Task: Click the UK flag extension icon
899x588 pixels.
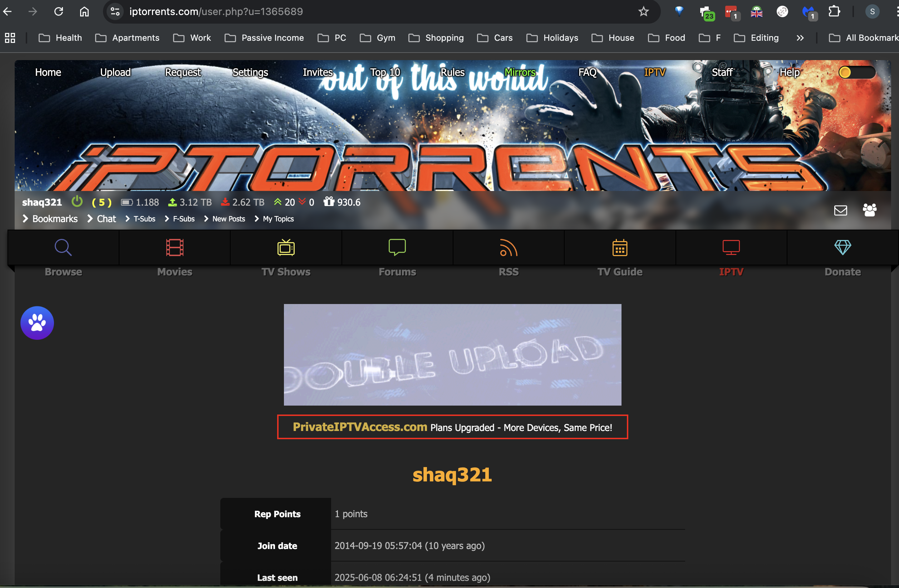Action: coord(757,12)
